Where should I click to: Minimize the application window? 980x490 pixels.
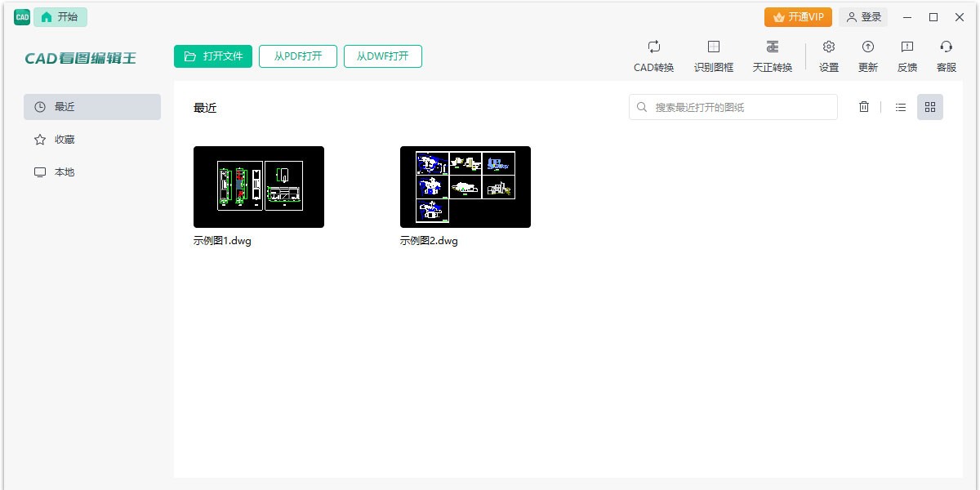(x=907, y=17)
